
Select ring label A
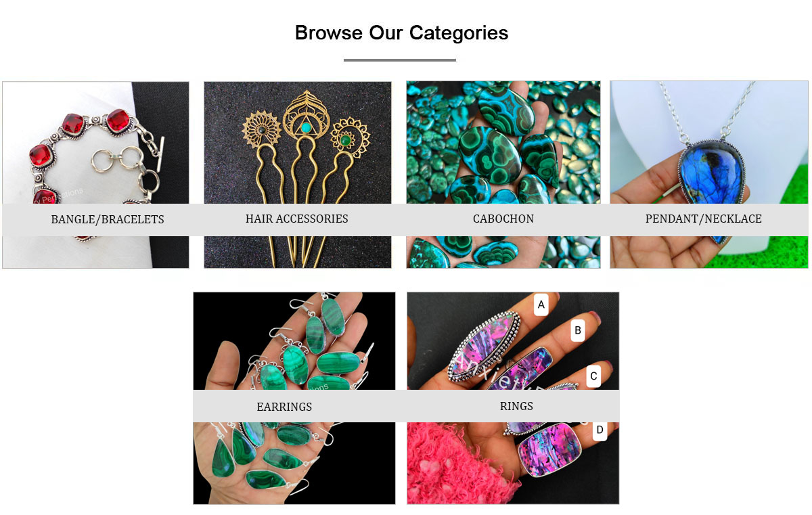pos(541,305)
